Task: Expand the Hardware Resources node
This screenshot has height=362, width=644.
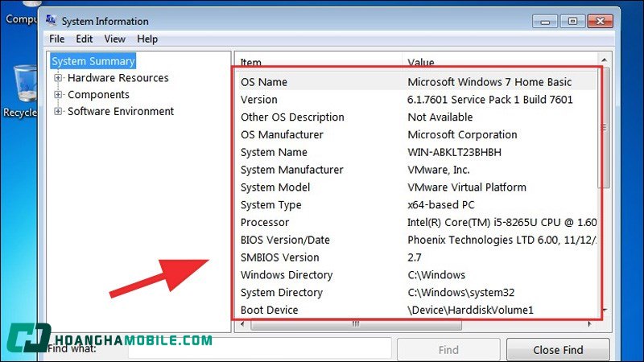Action: pos(58,77)
